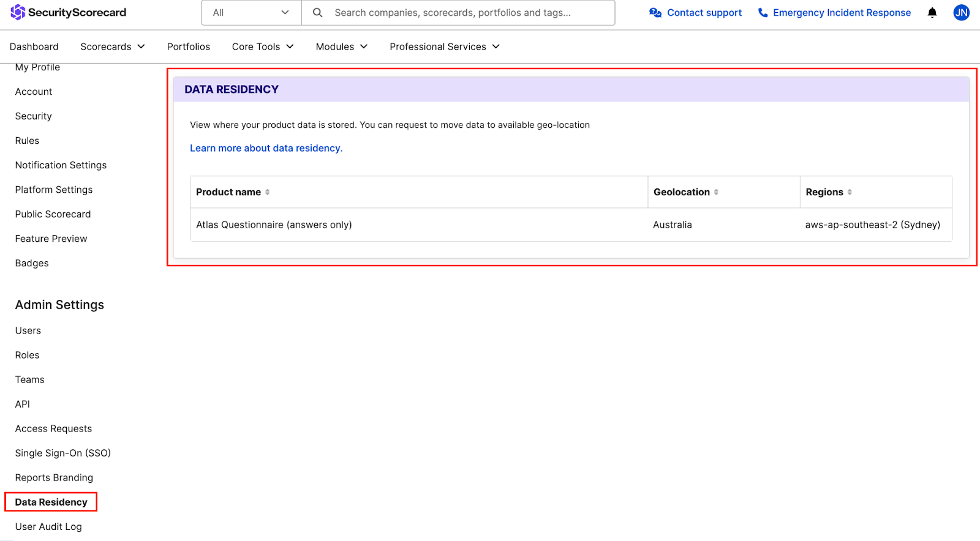Image resolution: width=980 pixels, height=541 pixels.
Task: Click the SecurityScorecard logo
Action: (68, 12)
